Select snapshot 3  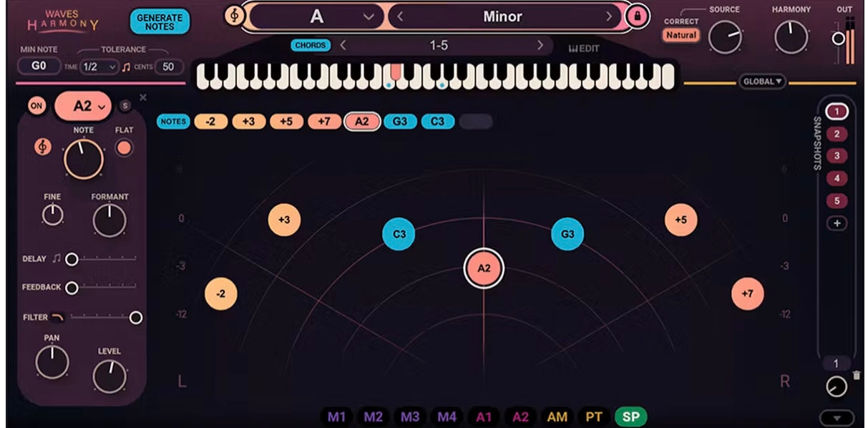(x=837, y=156)
